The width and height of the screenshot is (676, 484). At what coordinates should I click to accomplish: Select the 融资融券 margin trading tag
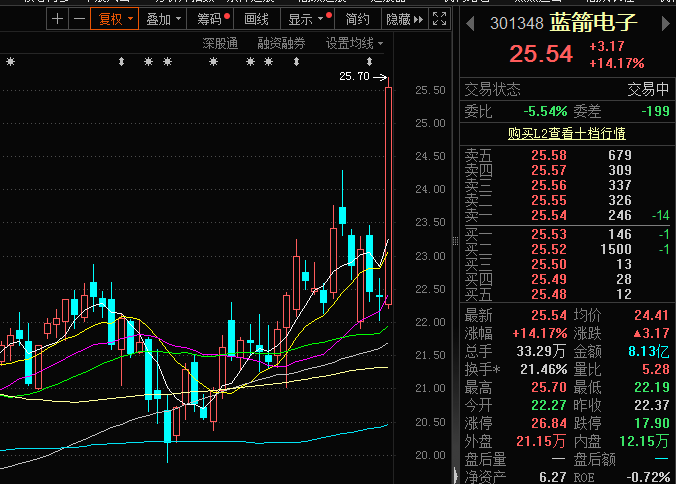pos(281,43)
